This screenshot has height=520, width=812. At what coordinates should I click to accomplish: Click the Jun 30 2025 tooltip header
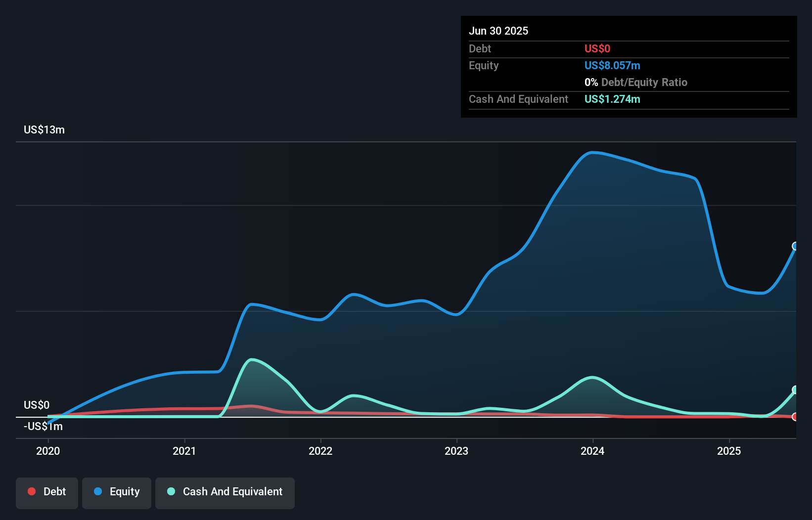tap(498, 31)
